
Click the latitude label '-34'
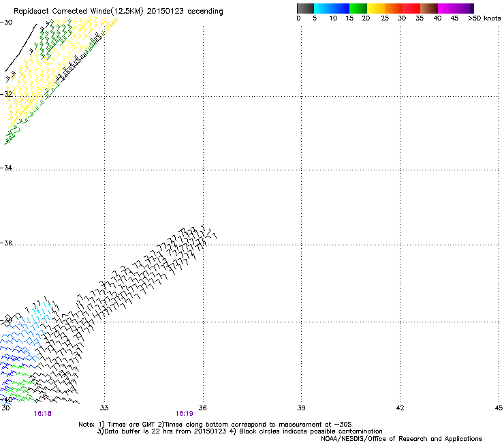click(x=6, y=168)
